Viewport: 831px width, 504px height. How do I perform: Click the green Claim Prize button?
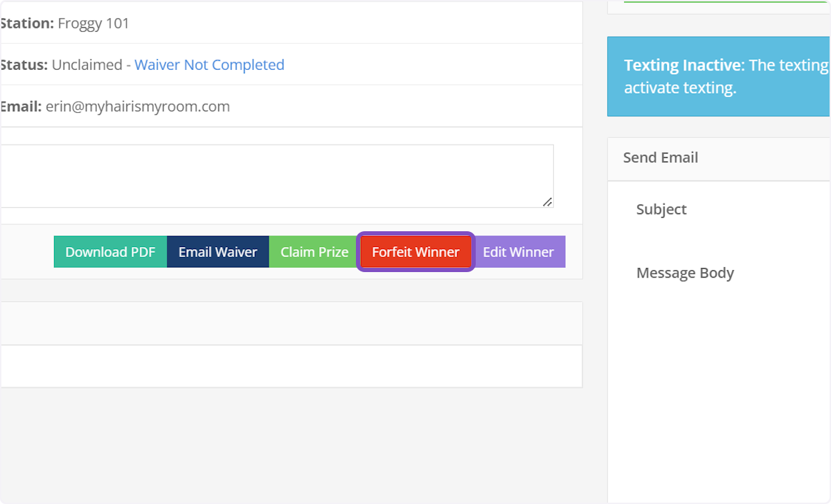point(314,252)
